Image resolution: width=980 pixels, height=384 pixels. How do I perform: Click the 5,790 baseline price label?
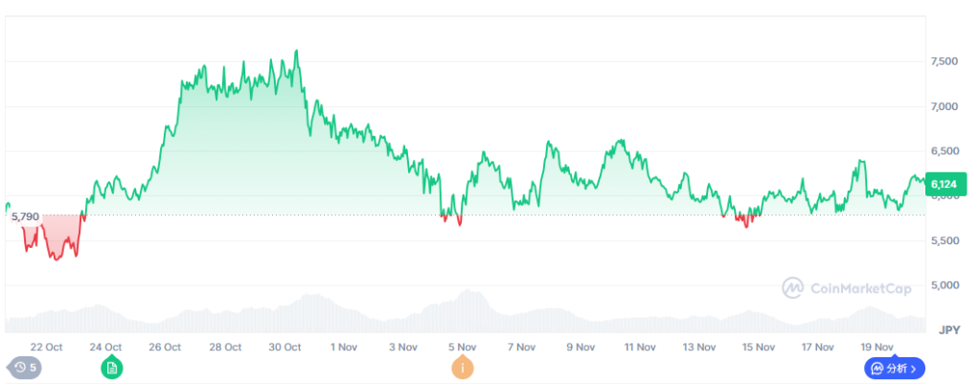pos(25,216)
